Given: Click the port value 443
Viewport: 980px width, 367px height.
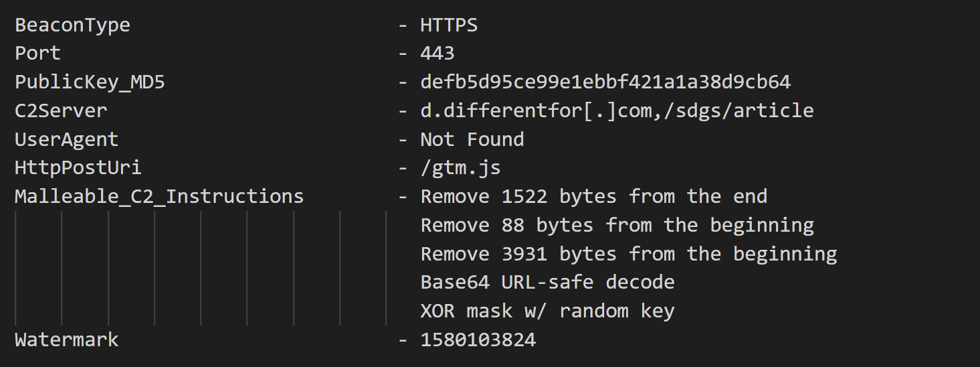Looking at the screenshot, I should pos(437,54).
